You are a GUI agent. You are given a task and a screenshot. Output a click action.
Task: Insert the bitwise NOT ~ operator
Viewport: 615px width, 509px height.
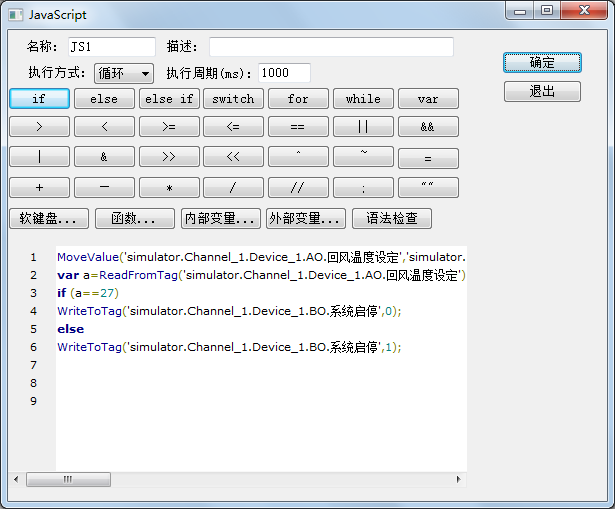(x=363, y=156)
